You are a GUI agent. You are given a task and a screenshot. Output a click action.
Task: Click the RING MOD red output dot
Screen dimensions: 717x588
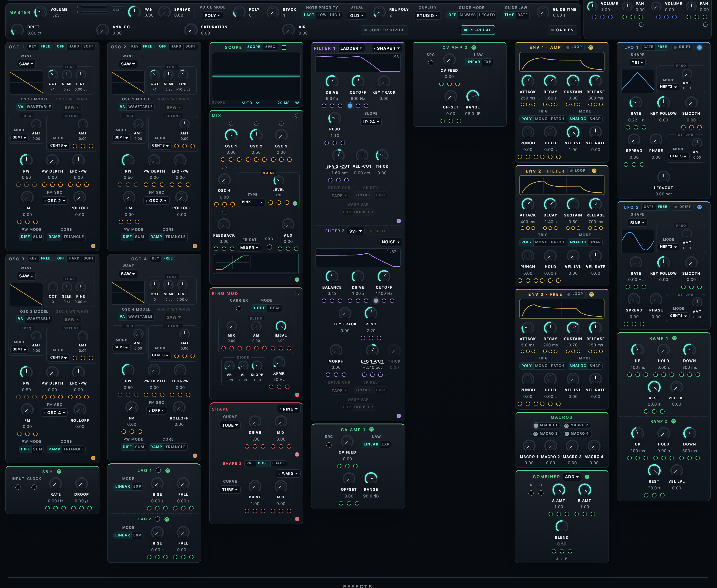297,395
